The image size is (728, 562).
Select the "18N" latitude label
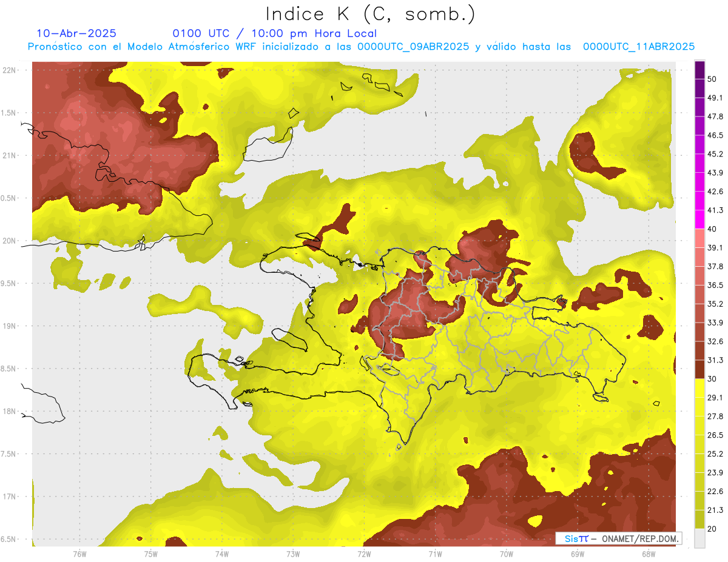pyautogui.click(x=10, y=412)
